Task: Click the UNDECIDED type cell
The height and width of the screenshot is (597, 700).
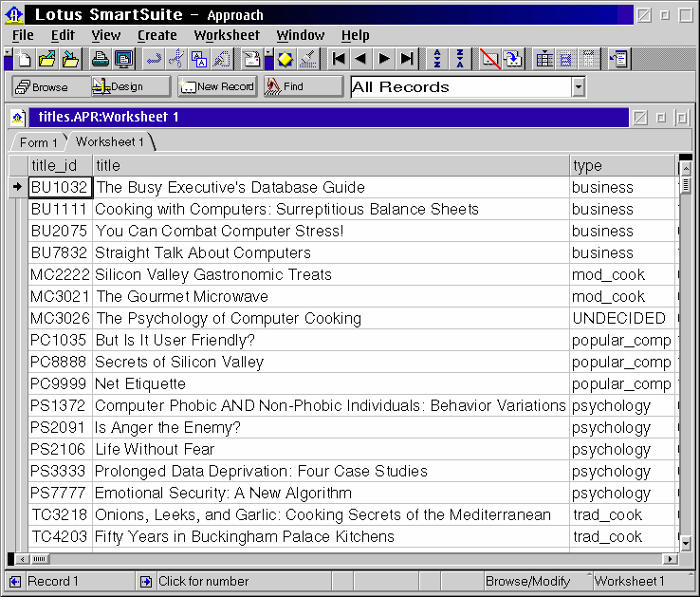Action: [x=622, y=319]
